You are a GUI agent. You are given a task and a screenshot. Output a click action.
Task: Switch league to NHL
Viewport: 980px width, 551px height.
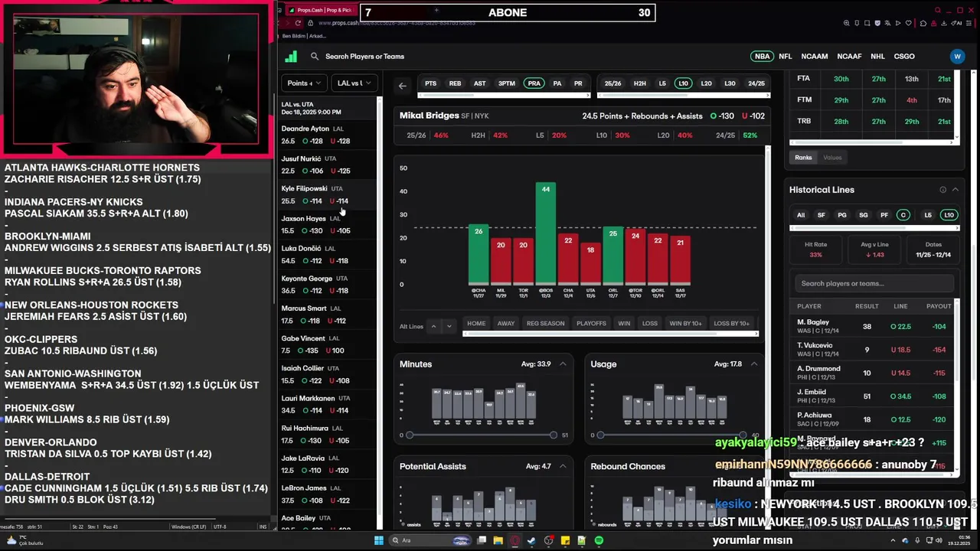click(877, 56)
